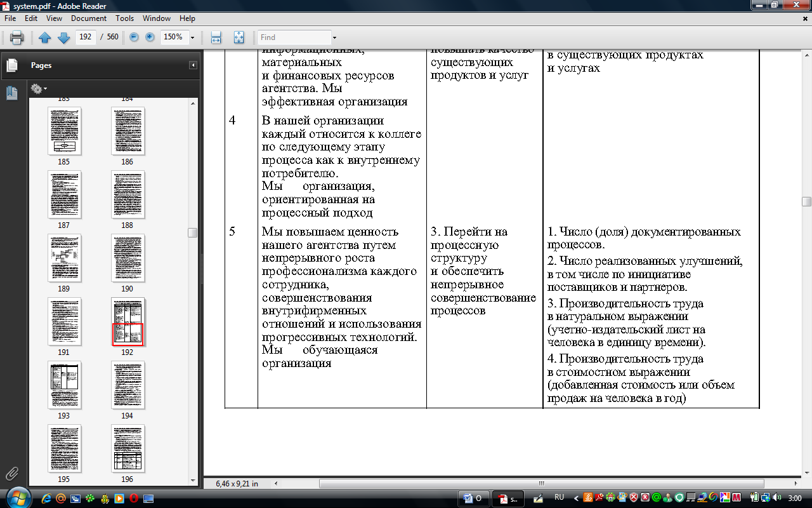Screen dimensions: 812x508
Task: Click the text '1. Число (доля) документированных'
Action: coord(644,232)
